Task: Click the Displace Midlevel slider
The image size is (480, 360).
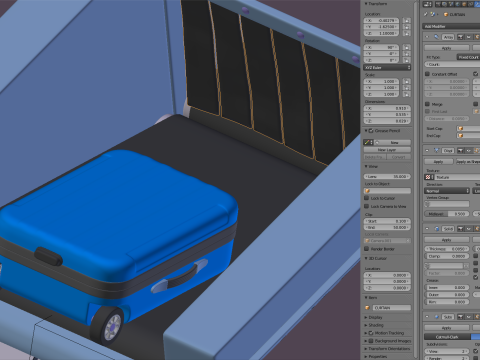Action: coord(447,214)
